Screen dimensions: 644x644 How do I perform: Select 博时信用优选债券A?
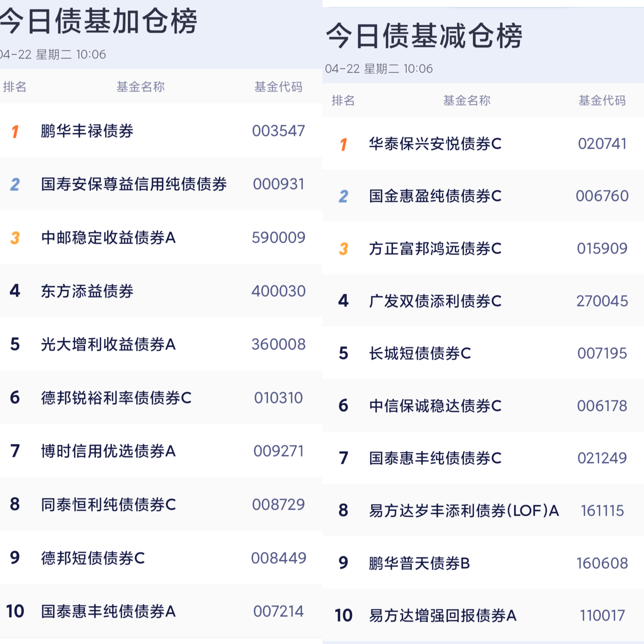click(108, 451)
